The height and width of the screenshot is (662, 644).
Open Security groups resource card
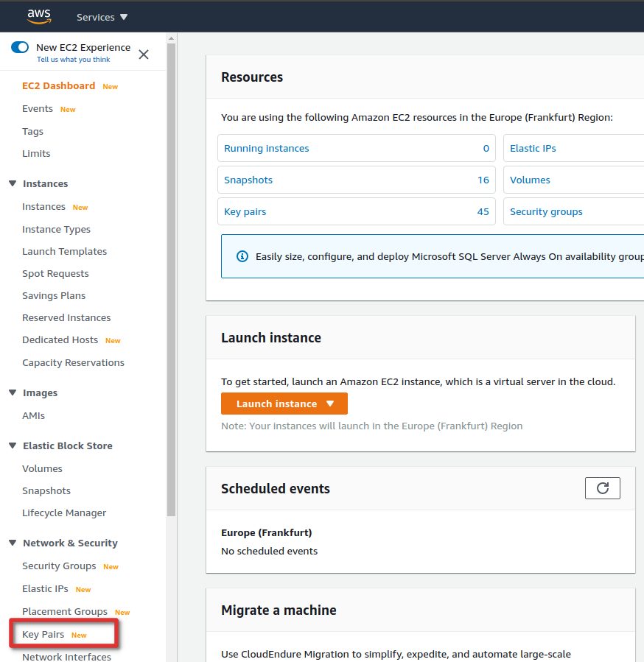(573, 211)
